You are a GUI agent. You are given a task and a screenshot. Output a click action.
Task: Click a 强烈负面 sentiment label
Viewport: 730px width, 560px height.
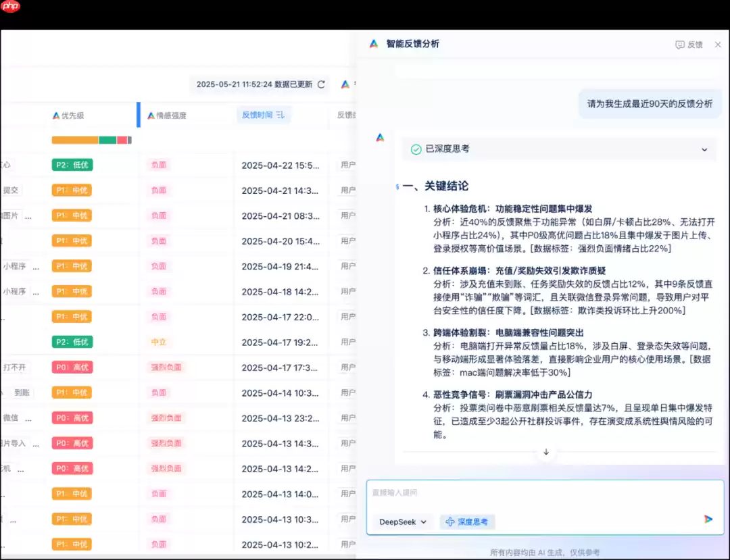pos(166,367)
